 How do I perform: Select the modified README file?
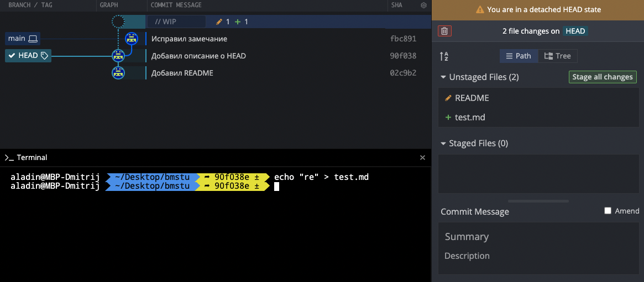472,98
